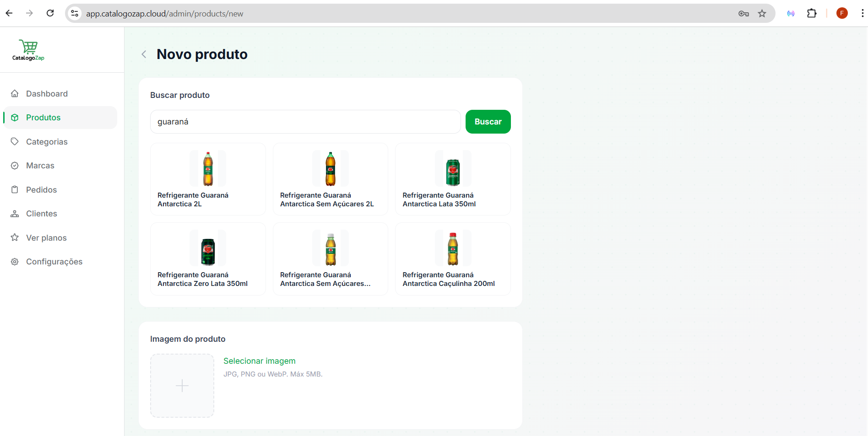Select Guaraná Antarctica Sem Açúcares 2L card

(331, 179)
